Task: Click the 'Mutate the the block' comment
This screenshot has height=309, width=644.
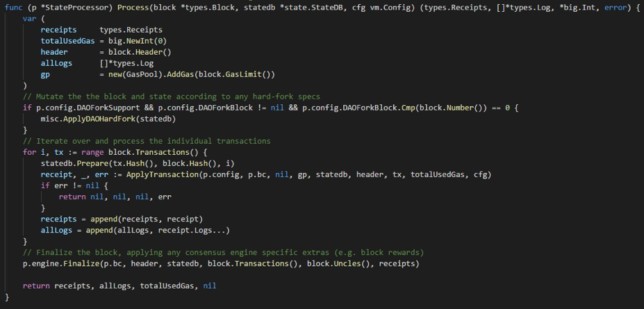Action: 172,97
